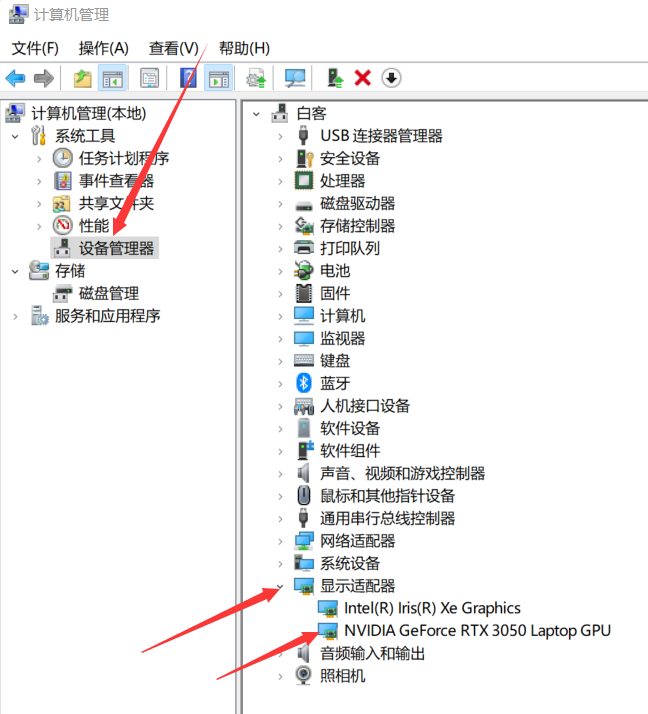
Task: Click the down-arrow Disable device icon
Action: [391, 78]
